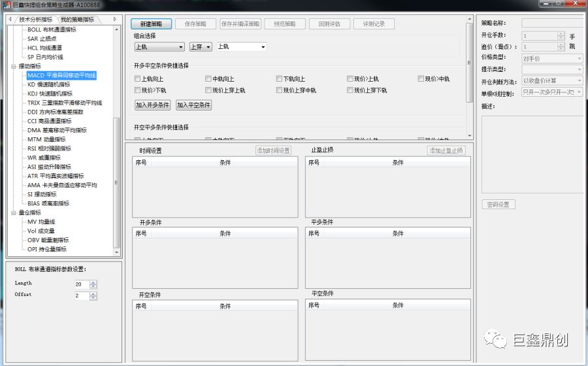
Task: Switch to 我的策略指标 tab
Action: 78,20
